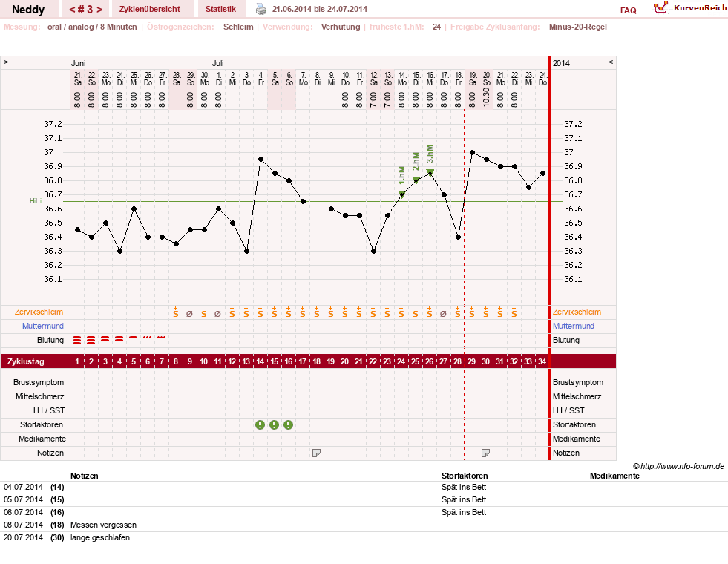Viewport: 728px width, 564px height.
Task: Select cycle day 34 in Zyklustag row
Action: pyautogui.click(x=542, y=361)
